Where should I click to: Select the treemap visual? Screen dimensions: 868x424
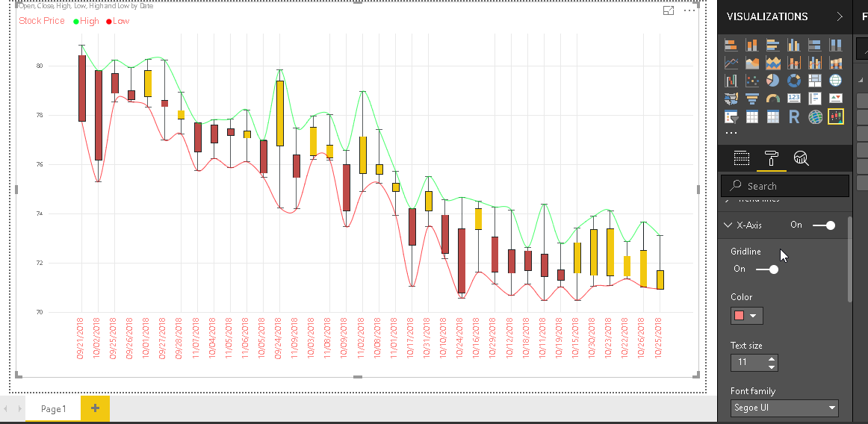point(814,81)
